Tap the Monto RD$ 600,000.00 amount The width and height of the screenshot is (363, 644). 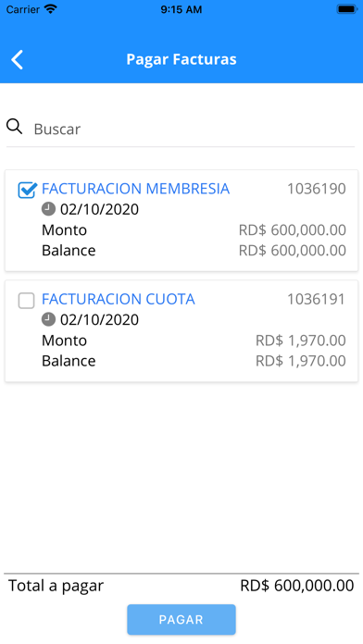point(293,230)
